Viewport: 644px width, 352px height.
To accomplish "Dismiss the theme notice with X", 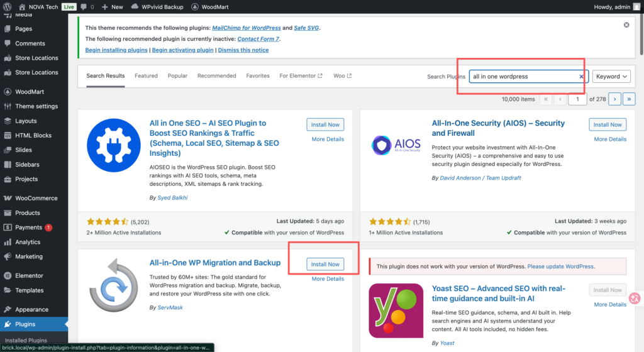I will pos(626,25).
